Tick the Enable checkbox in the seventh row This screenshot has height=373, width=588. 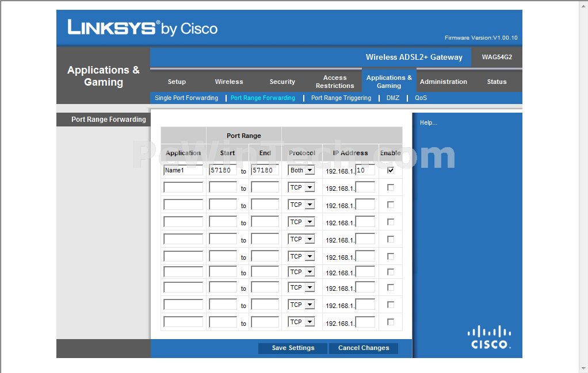pyautogui.click(x=391, y=272)
